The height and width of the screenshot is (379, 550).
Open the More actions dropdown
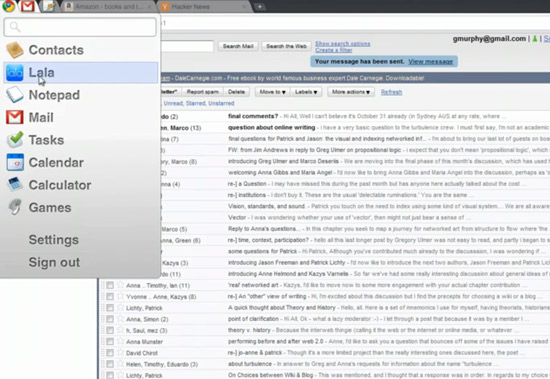click(x=351, y=92)
